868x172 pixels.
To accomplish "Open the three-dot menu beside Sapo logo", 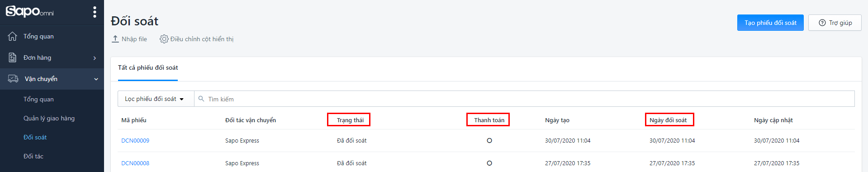I will point(95,12).
